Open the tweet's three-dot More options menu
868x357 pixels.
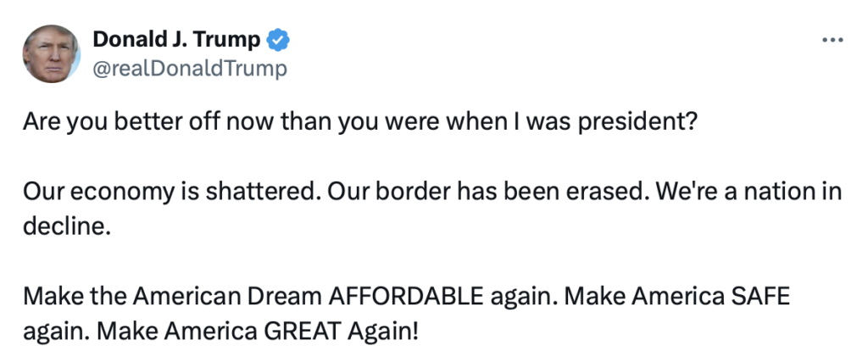(832, 40)
